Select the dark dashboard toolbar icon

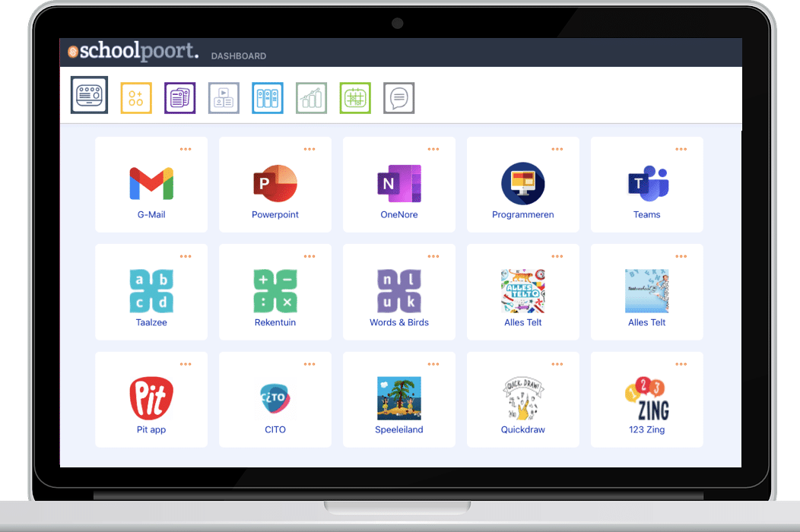point(89,95)
